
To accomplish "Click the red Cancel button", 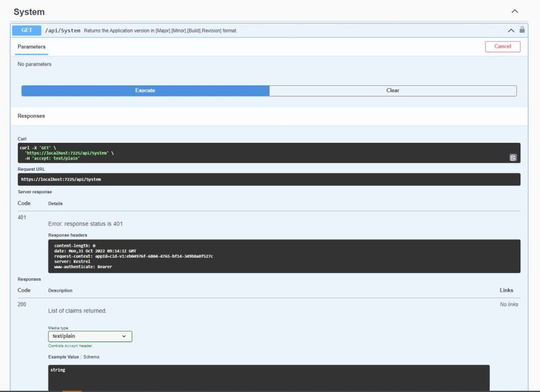I will coord(502,46).
